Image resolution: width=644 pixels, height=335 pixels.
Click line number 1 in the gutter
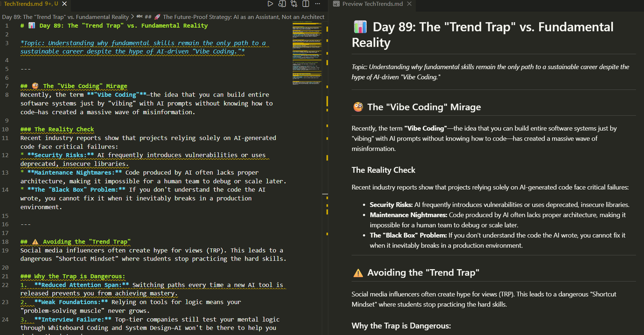coord(6,26)
